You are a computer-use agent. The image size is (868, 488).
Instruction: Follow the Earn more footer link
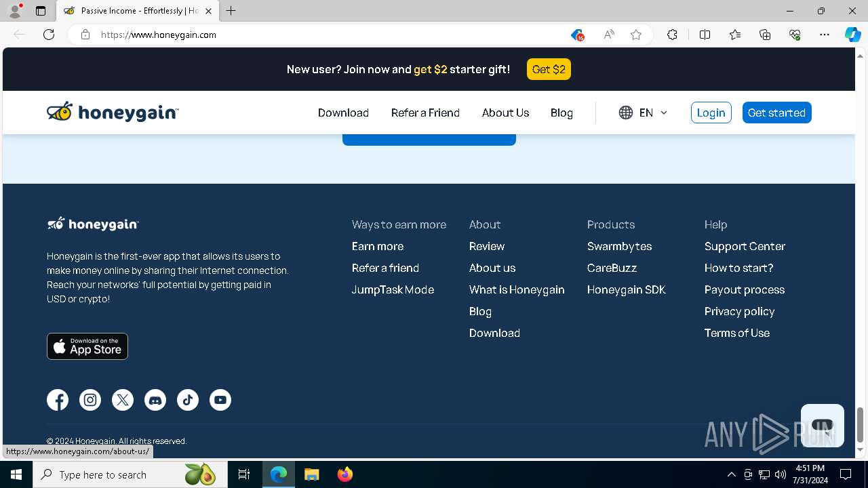click(378, 246)
